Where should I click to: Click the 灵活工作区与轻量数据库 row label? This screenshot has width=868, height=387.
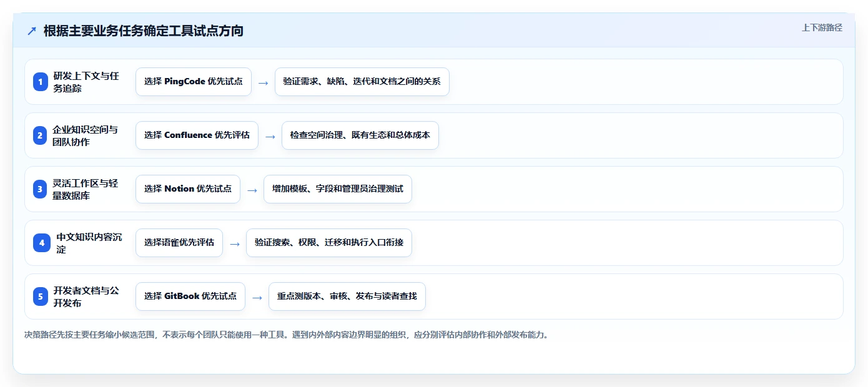click(85, 189)
